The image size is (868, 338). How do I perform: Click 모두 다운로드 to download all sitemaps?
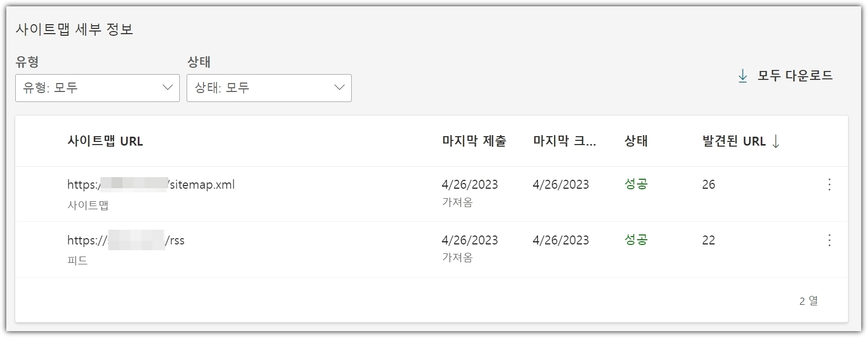point(794,75)
